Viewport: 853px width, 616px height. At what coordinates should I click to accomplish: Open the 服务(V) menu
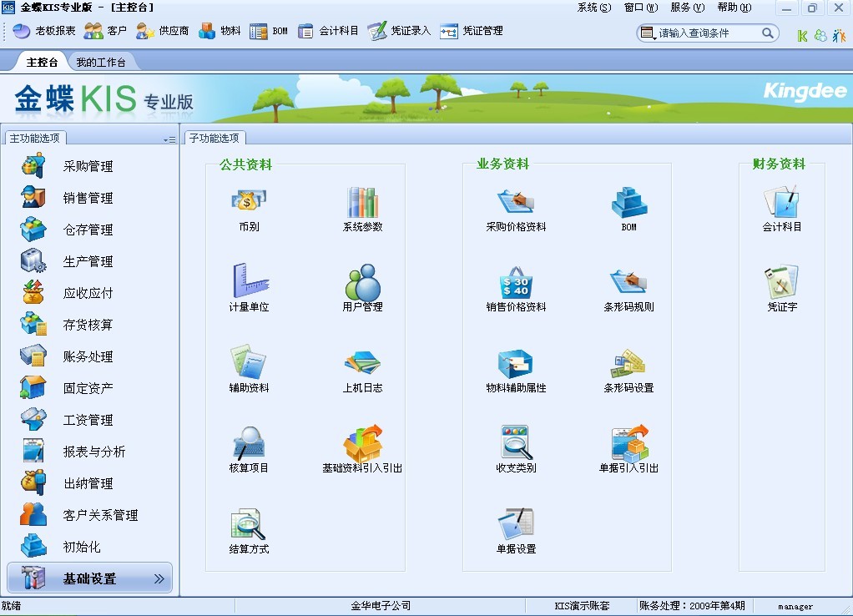(x=688, y=8)
